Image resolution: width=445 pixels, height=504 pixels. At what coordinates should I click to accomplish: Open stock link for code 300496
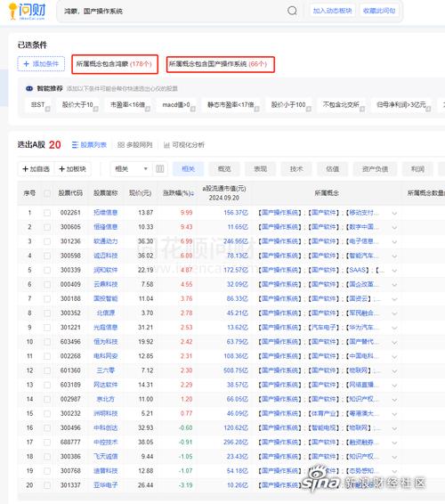[x=105, y=427]
